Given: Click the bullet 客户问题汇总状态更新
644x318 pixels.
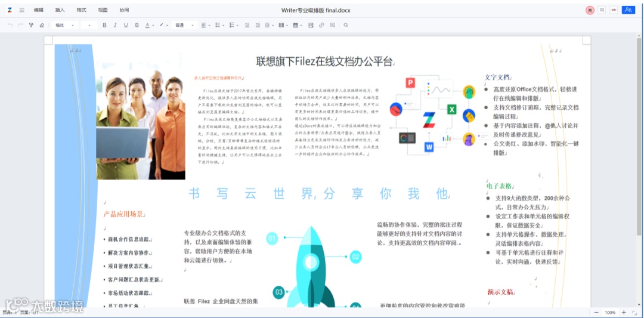Looking at the screenshot, I should coord(134,280).
